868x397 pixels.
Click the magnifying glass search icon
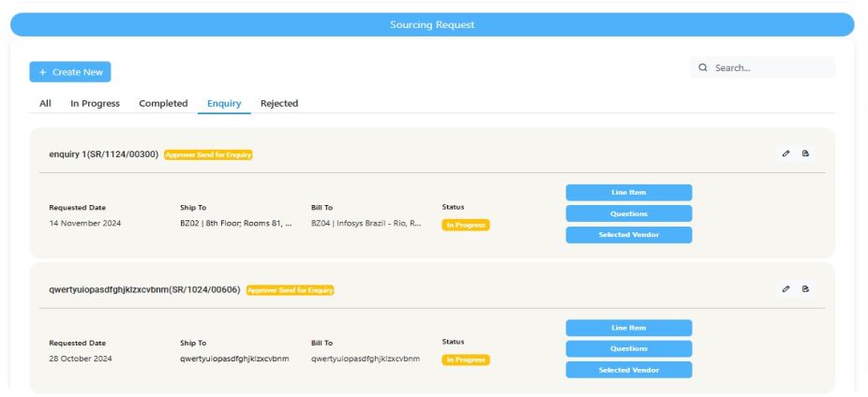tap(703, 67)
